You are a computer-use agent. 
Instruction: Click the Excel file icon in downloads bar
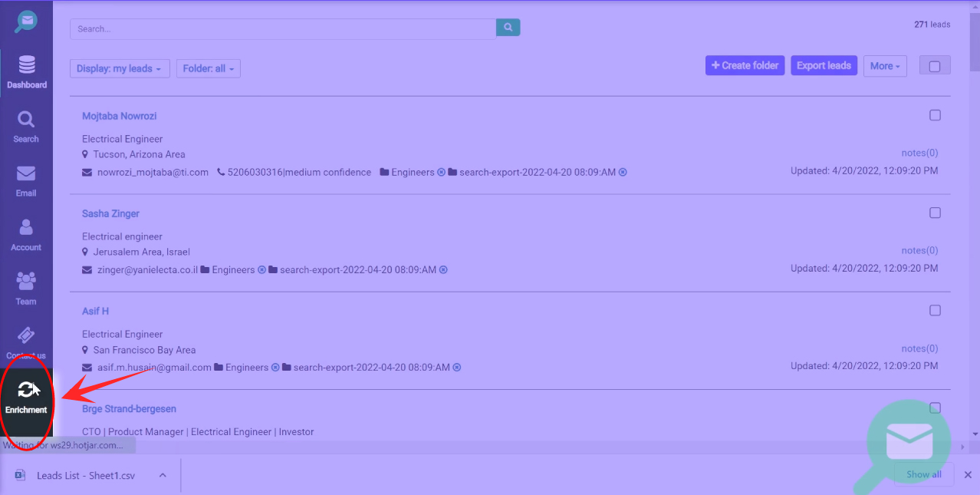pyautogui.click(x=21, y=475)
